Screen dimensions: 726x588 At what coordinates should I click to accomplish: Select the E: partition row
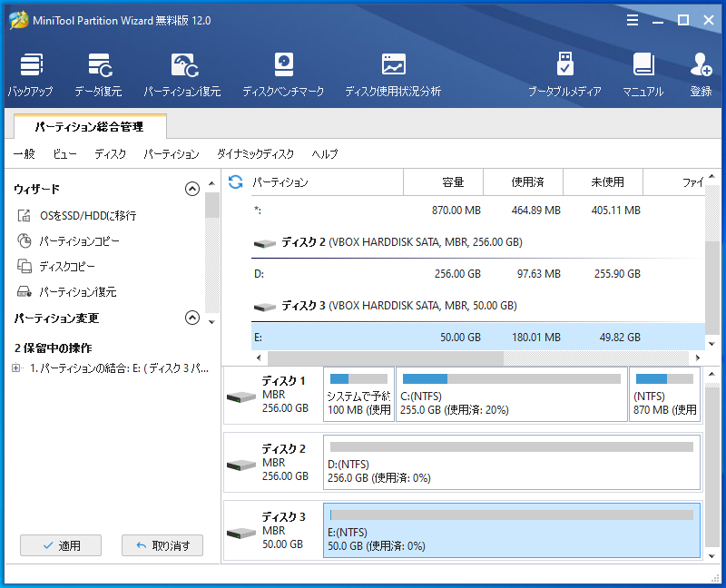(x=478, y=337)
